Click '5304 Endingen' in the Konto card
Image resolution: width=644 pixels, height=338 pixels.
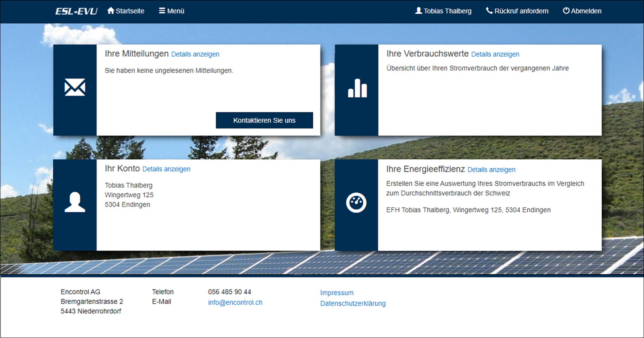tap(127, 204)
